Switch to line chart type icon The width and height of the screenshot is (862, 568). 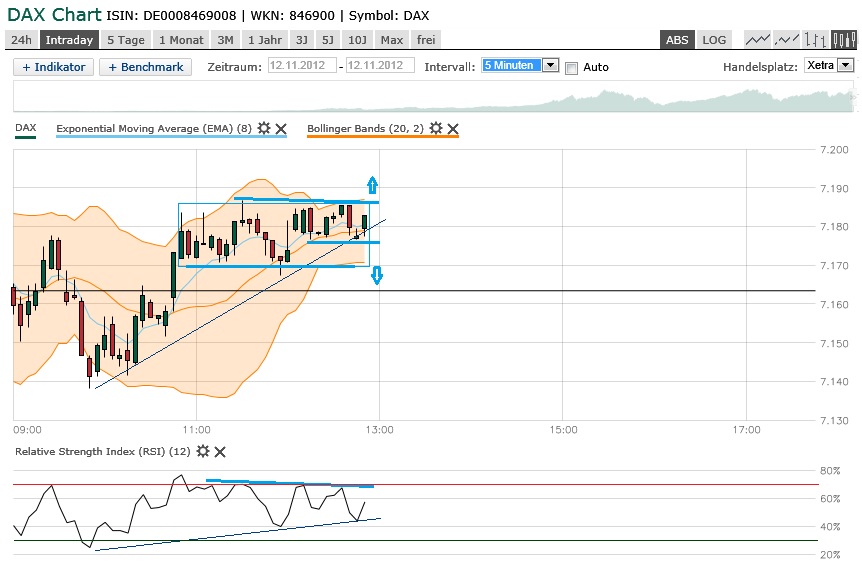click(757, 40)
